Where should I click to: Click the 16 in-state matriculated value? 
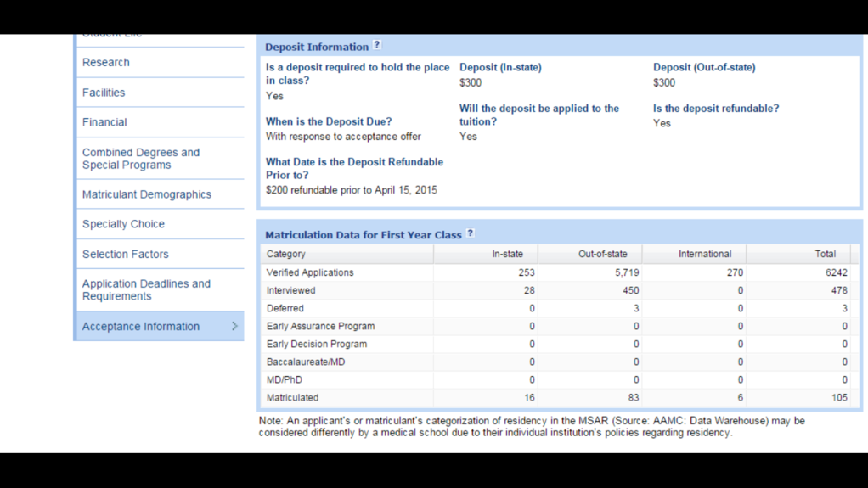click(x=530, y=398)
